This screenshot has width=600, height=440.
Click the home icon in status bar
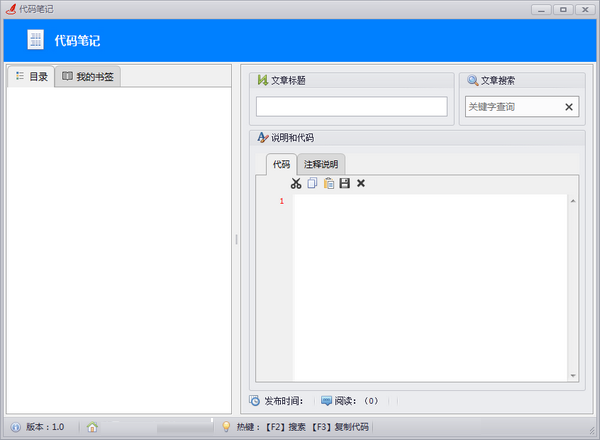(x=92, y=427)
